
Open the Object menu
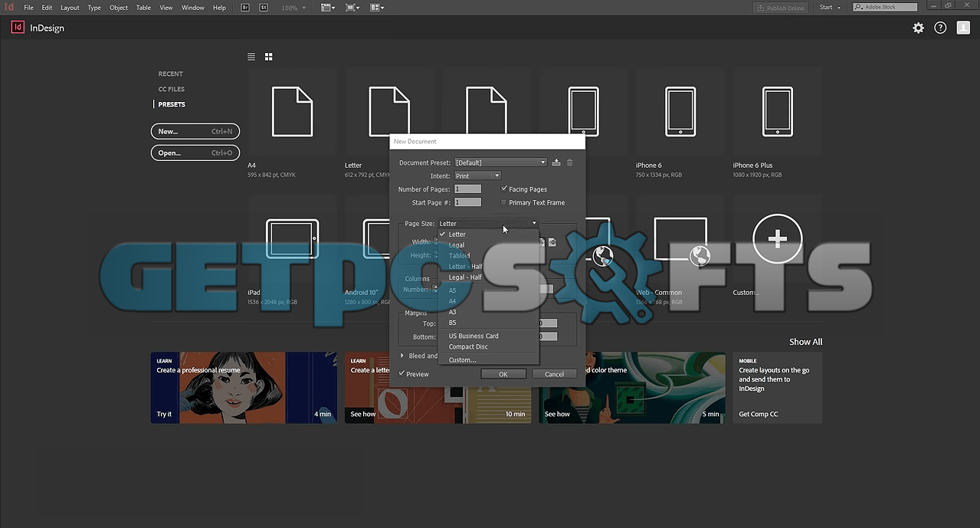pyautogui.click(x=119, y=8)
